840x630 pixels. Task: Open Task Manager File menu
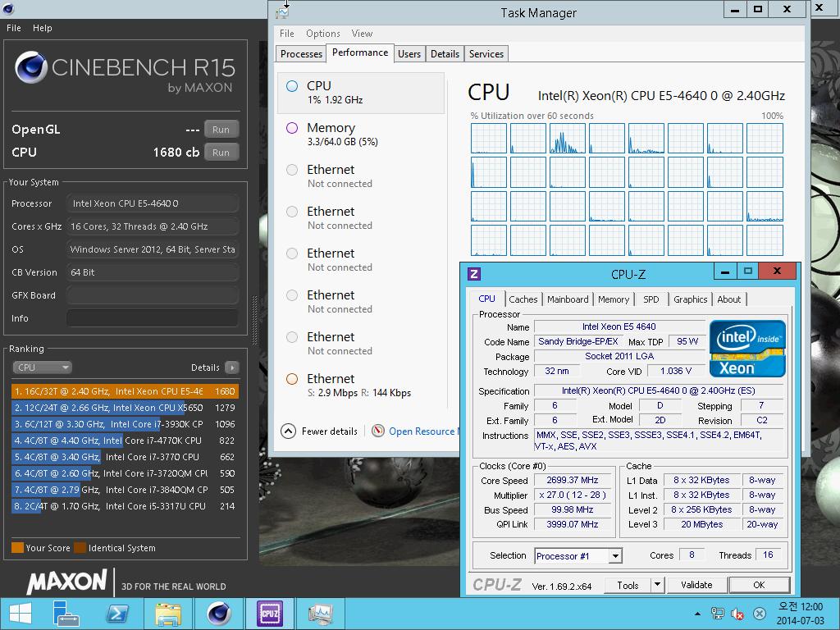point(286,33)
